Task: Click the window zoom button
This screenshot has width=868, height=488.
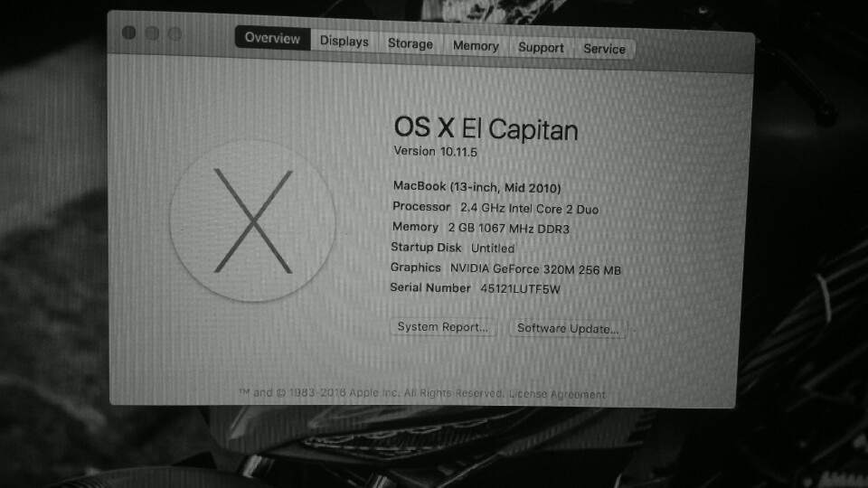Action: pyautogui.click(x=175, y=33)
